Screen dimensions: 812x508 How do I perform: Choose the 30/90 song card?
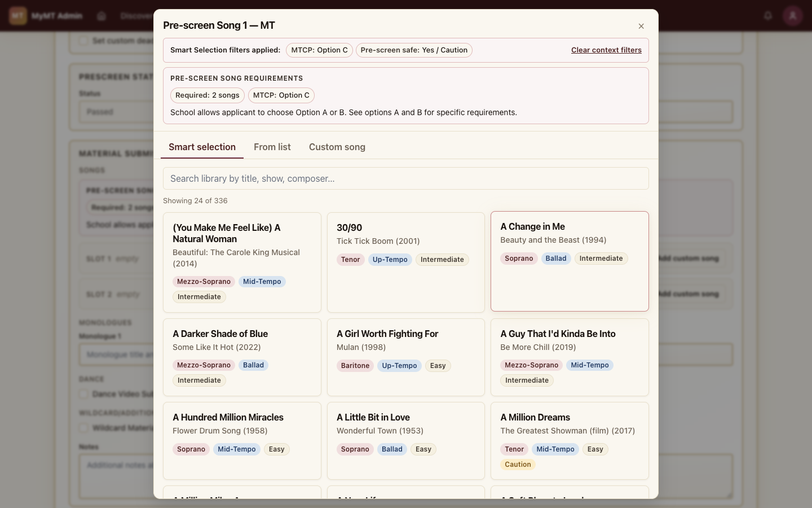click(406, 262)
